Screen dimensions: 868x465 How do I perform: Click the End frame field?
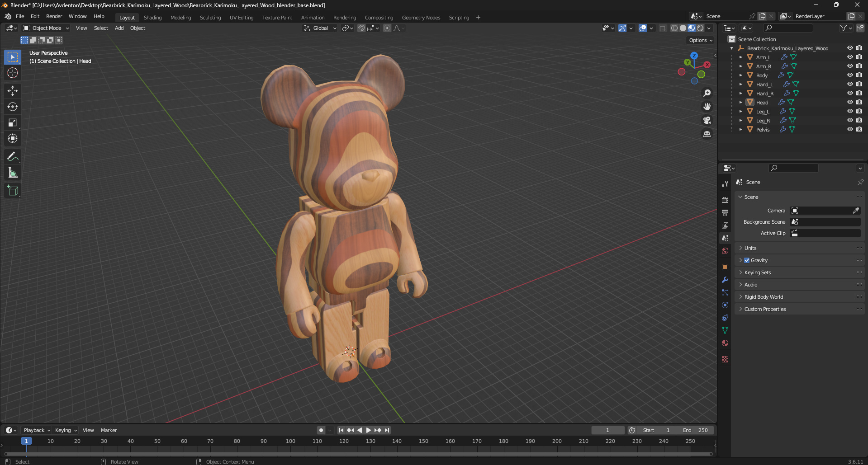tap(695, 430)
